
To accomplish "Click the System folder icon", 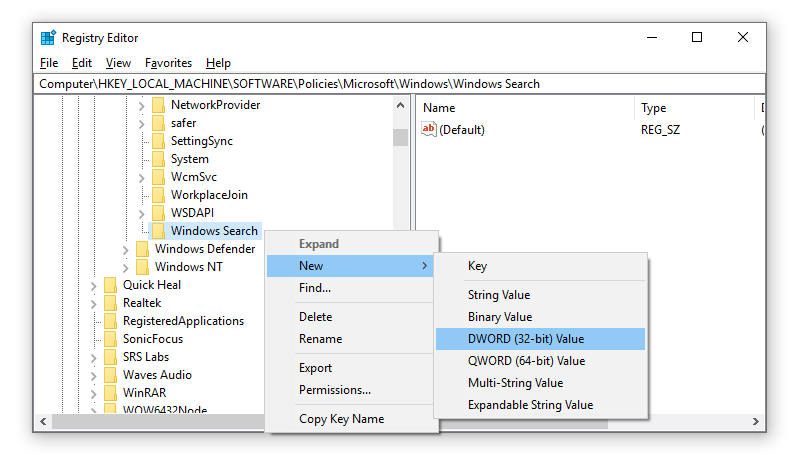I will [x=159, y=159].
